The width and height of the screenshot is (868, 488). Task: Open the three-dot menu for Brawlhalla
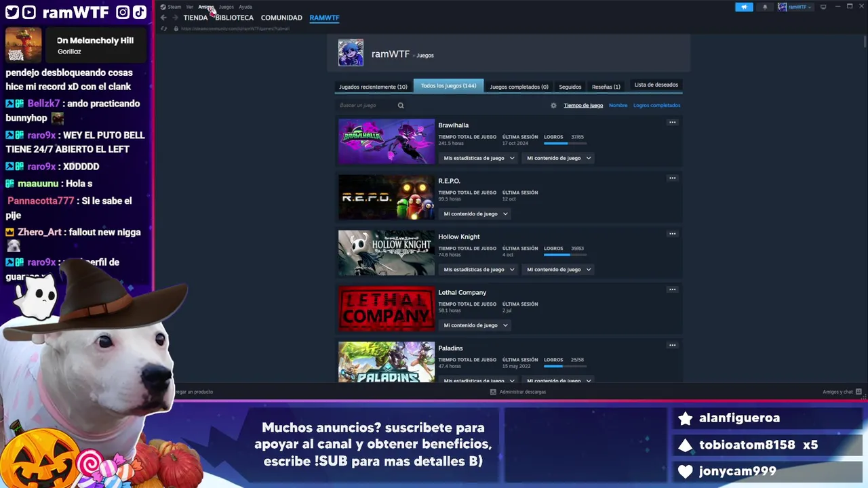672,123
